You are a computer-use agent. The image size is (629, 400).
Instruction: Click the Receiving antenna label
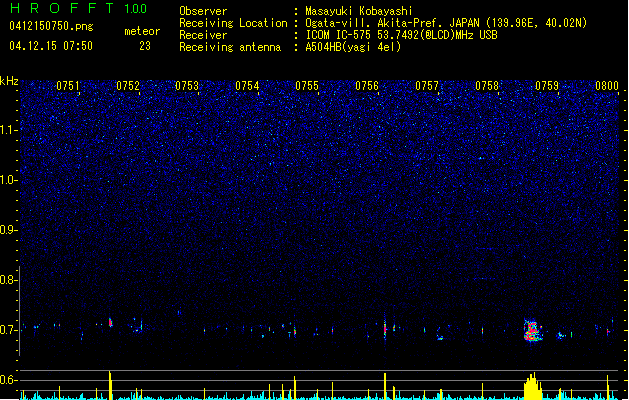(230, 47)
